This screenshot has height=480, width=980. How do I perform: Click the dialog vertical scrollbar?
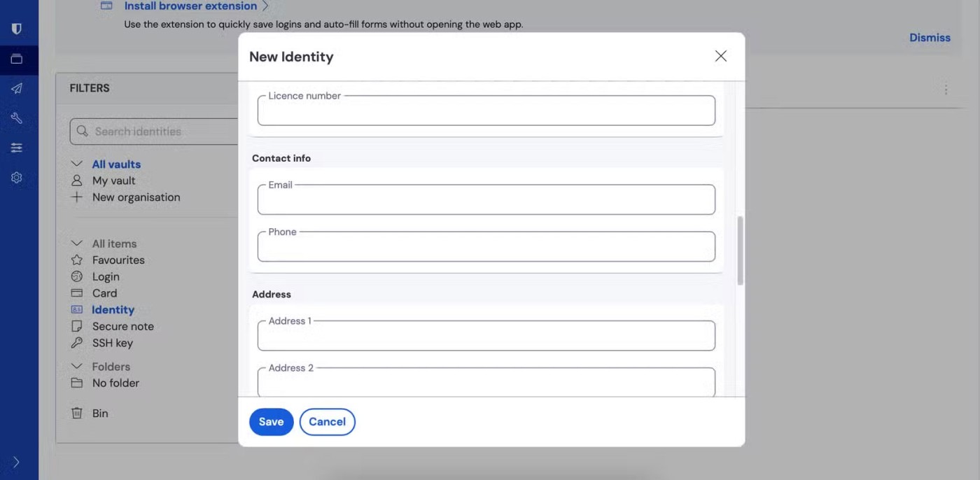click(740, 250)
